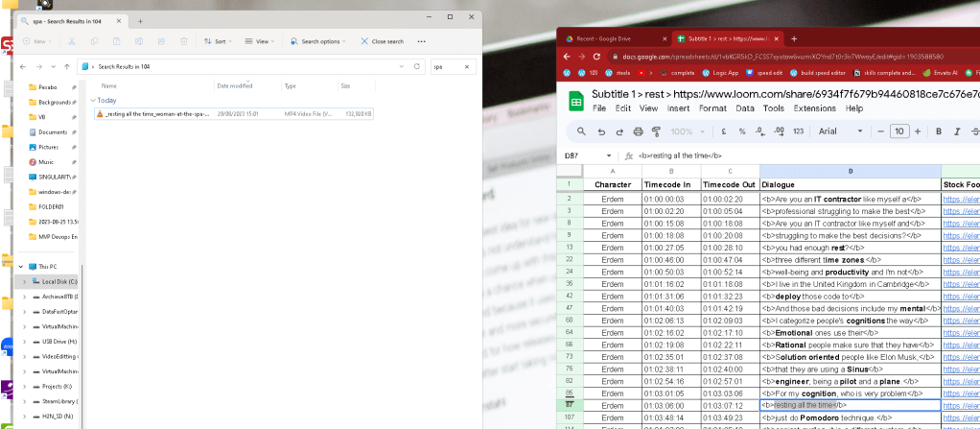Image resolution: width=980 pixels, height=429 pixels.
Task: Click the Rename icon in File Explorer
Action: (x=139, y=41)
